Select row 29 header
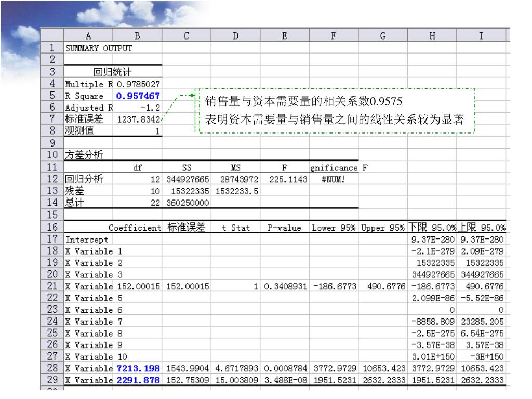532x399 pixels. coord(52,380)
